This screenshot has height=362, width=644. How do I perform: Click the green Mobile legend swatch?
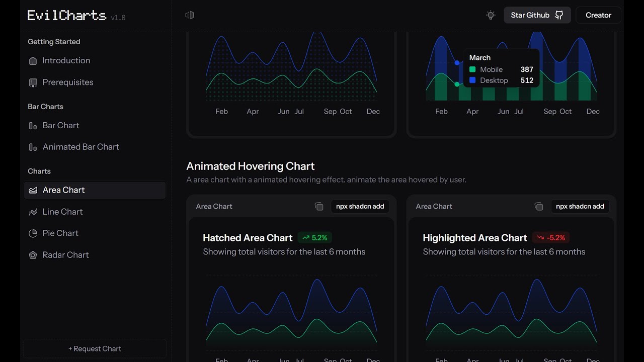[472, 69]
